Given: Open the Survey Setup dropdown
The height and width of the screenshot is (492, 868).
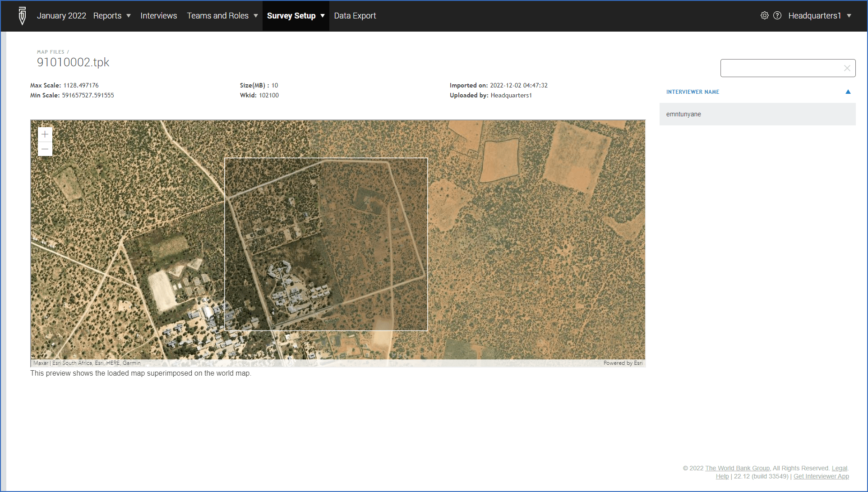Looking at the screenshot, I should (295, 16).
